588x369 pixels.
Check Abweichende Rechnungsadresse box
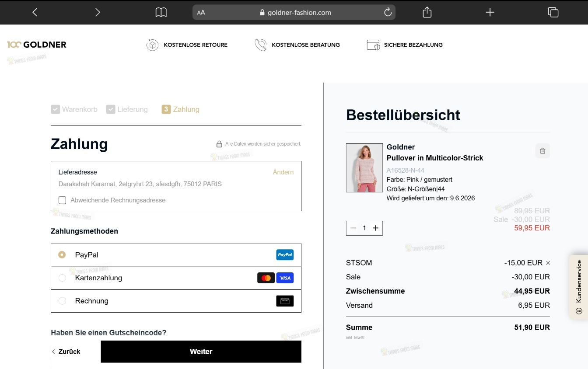(62, 200)
